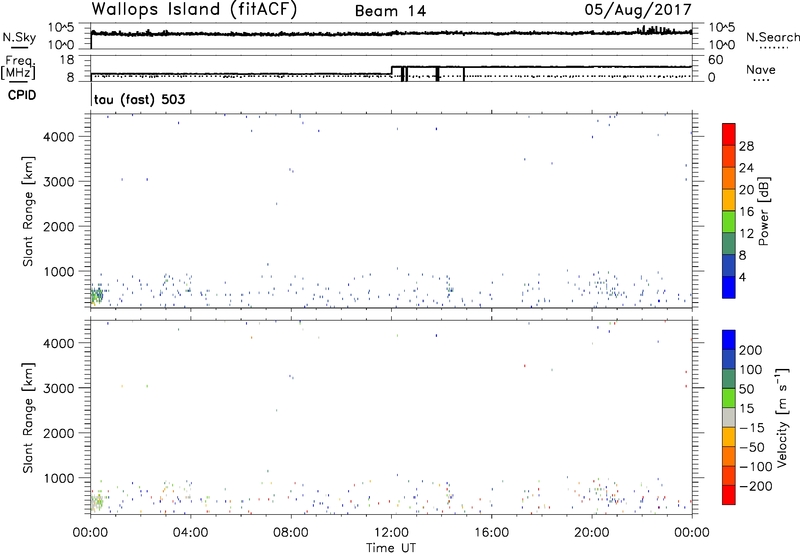Pick the red-orange velocity swatch from -200 to -100

(729, 475)
